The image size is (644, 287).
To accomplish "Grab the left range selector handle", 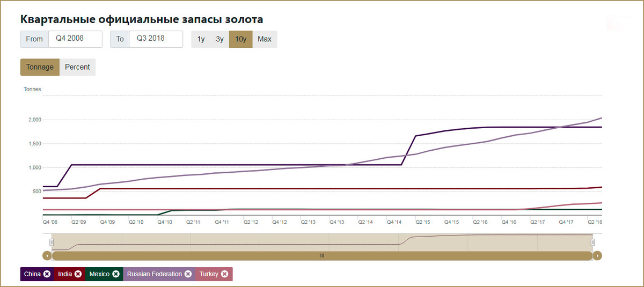I will coord(52,242).
